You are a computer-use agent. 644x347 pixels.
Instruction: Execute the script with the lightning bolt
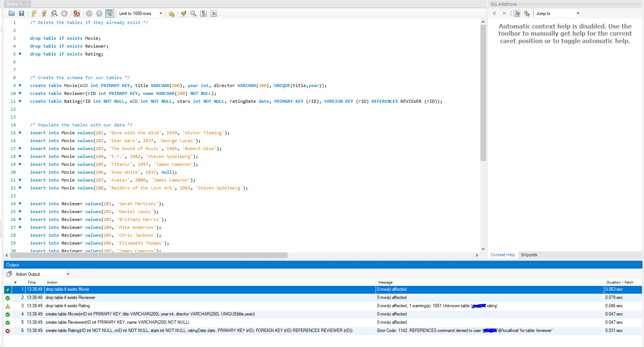tap(34, 14)
